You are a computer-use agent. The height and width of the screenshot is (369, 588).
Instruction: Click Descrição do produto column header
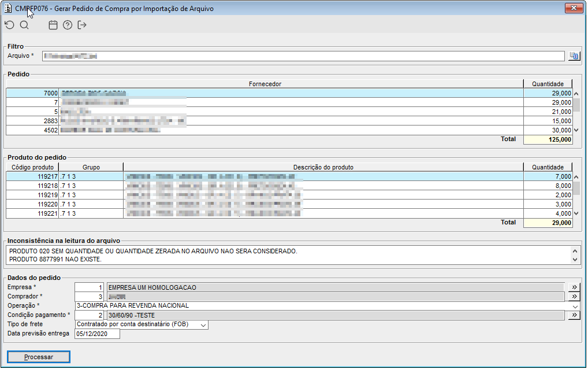click(x=323, y=167)
